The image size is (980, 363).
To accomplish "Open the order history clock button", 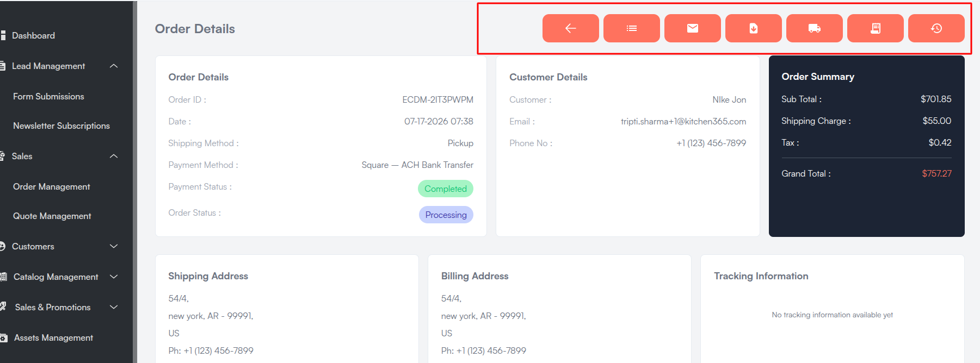I will pyautogui.click(x=936, y=28).
